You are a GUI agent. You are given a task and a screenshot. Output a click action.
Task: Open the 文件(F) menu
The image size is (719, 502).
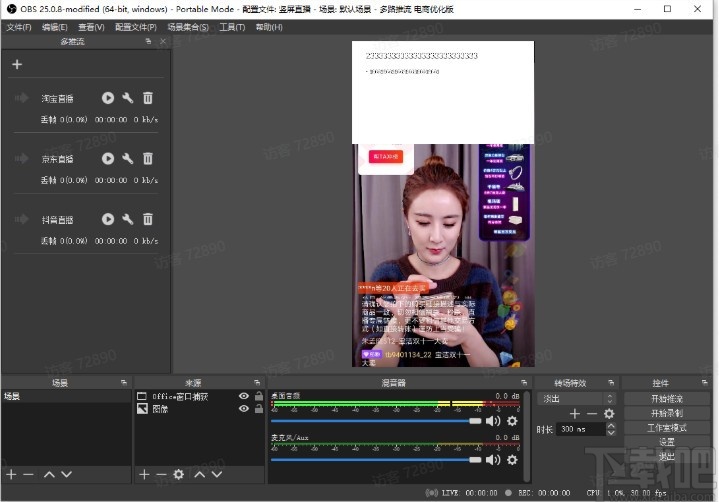19,27
